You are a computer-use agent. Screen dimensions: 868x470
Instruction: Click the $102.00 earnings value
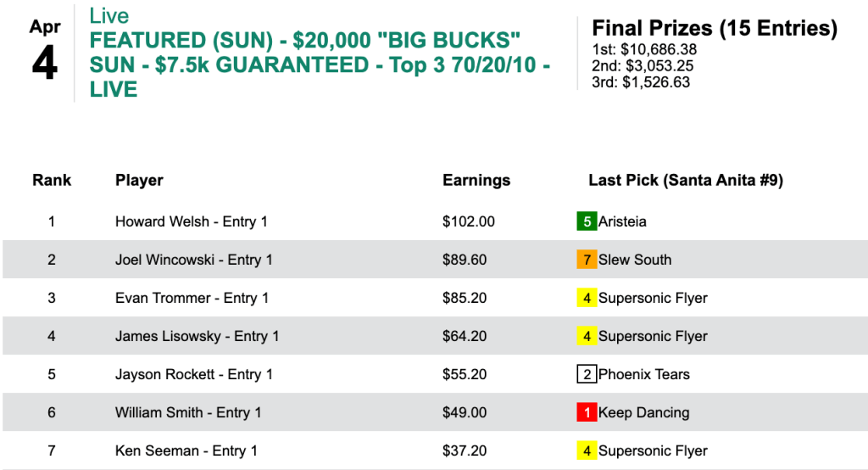point(468,221)
